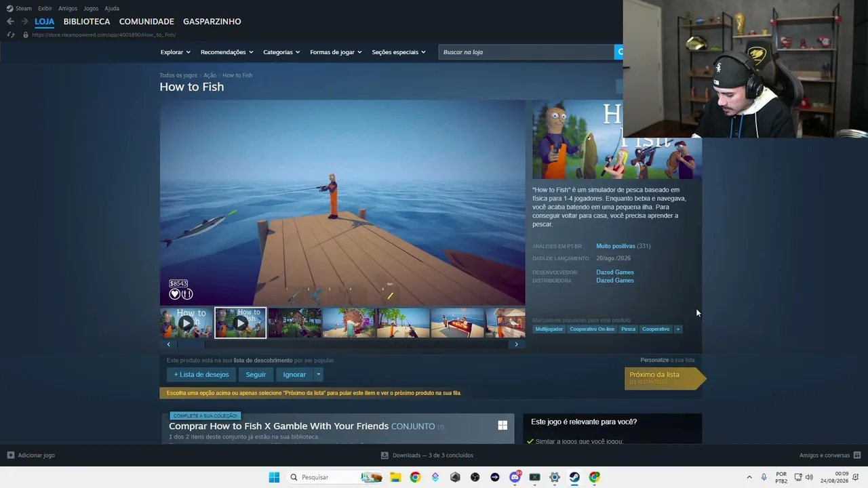Open OBS Studio from the taskbar

coord(475,477)
